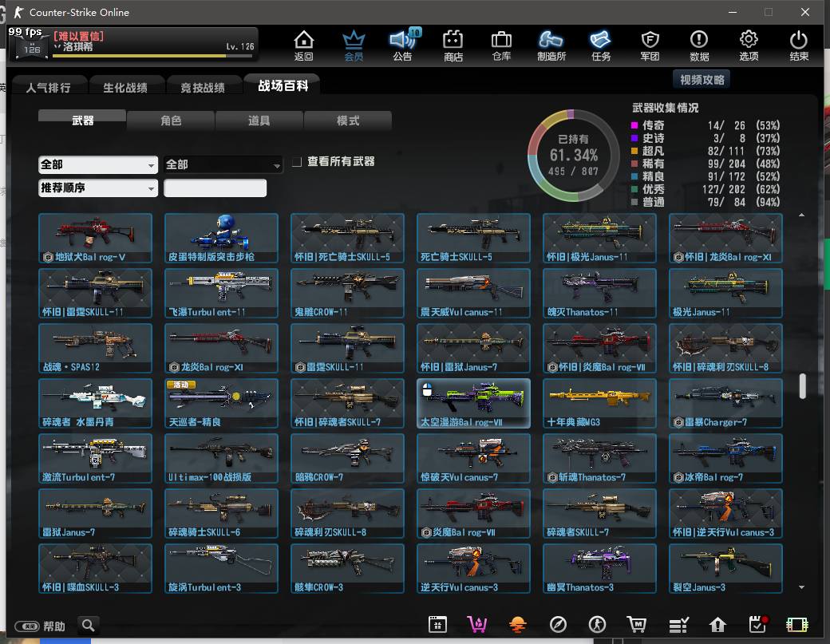Select 碎魂者 水墨丹青 weapon card
The height and width of the screenshot is (644, 830).
(x=95, y=403)
